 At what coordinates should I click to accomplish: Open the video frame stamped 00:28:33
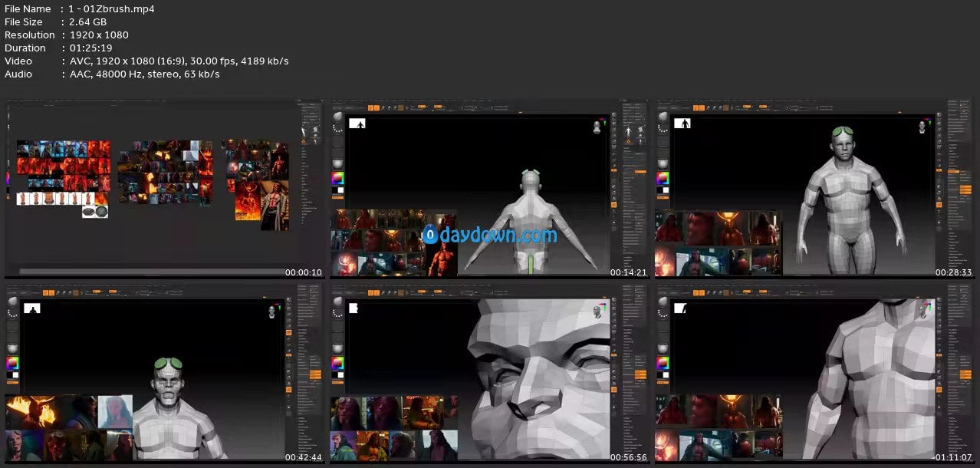click(x=814, y=188)
